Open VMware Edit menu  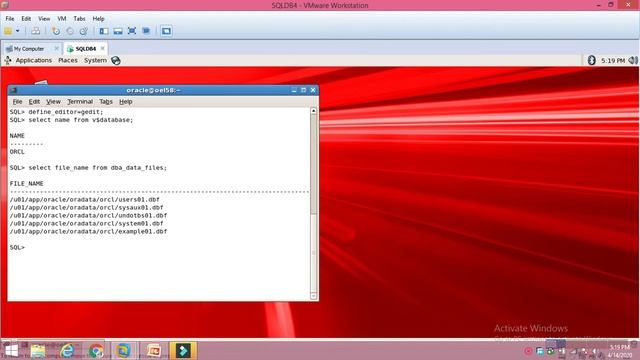26,19
